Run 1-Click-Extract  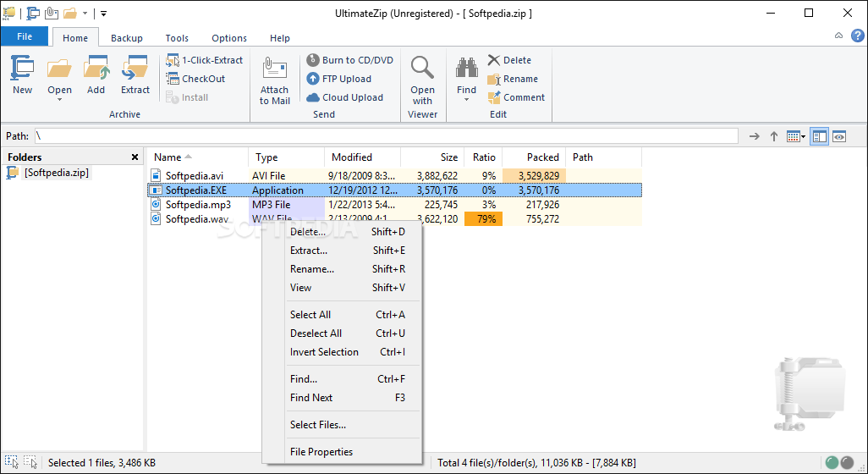pos(204,60)
